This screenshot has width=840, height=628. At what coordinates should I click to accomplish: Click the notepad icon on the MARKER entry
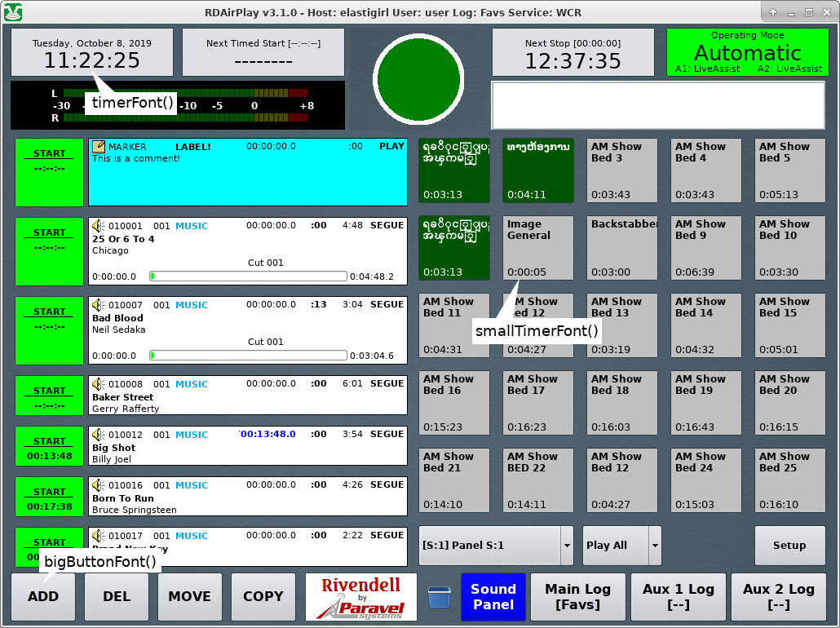click(x=99, y=146)
